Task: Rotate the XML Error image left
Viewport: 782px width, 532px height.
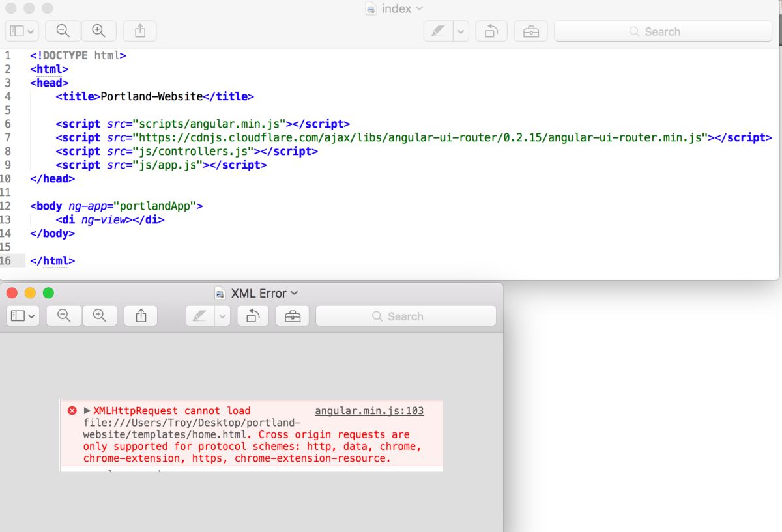Action: (x=253, y=316)
